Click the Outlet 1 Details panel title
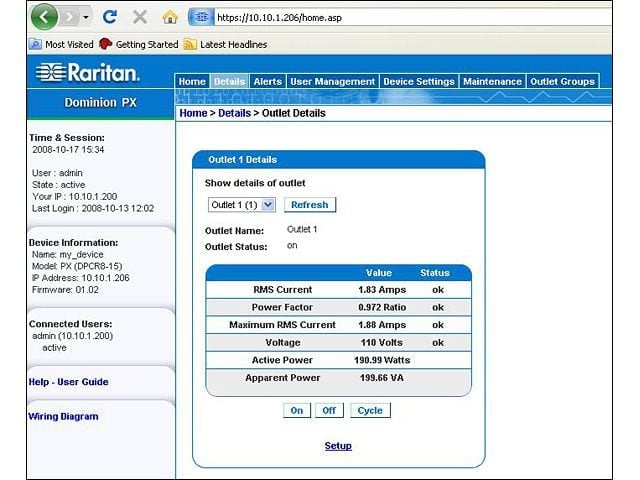Screen dimensions: 640x480 [x=242, y=160]
